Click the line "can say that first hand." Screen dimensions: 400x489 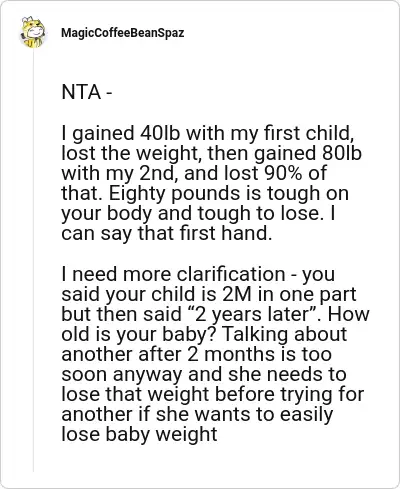click(167, 233)
